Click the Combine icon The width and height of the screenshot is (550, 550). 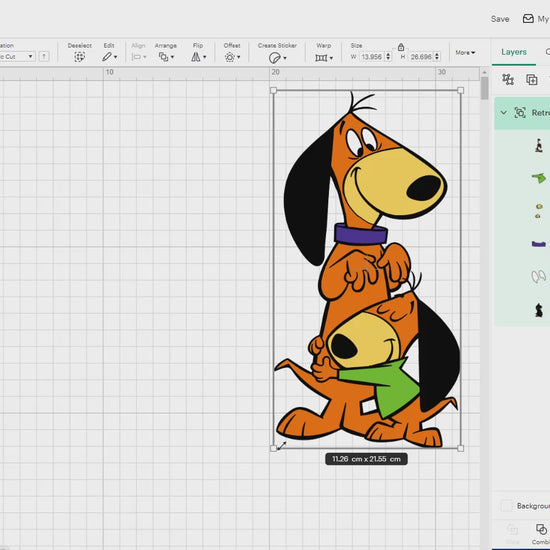click(x=541, y=529)
